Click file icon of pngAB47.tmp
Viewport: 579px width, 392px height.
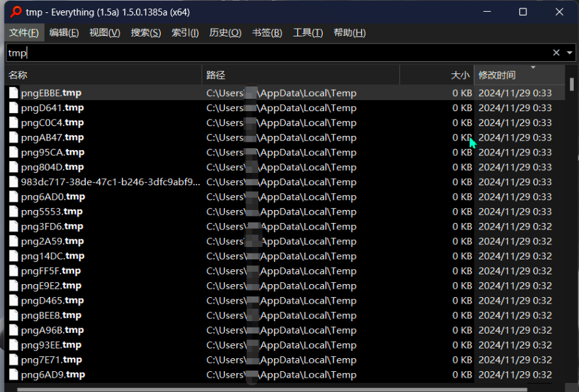14,137
